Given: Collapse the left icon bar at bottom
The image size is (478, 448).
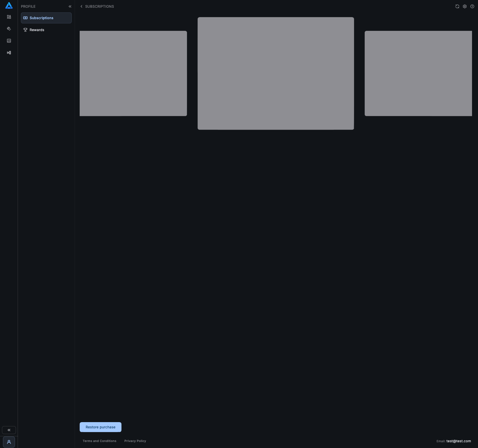Looking at the screenshot, I should (9, 430).
